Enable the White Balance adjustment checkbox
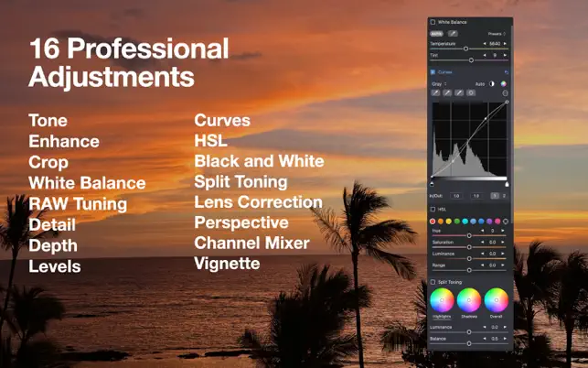The image size is (588, 368). (433, 22)
